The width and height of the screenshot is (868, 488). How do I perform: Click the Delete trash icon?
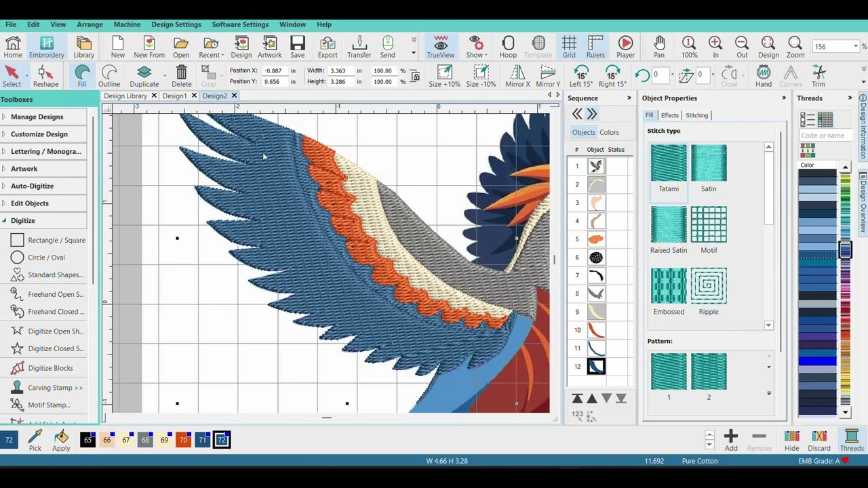point(181,76)
